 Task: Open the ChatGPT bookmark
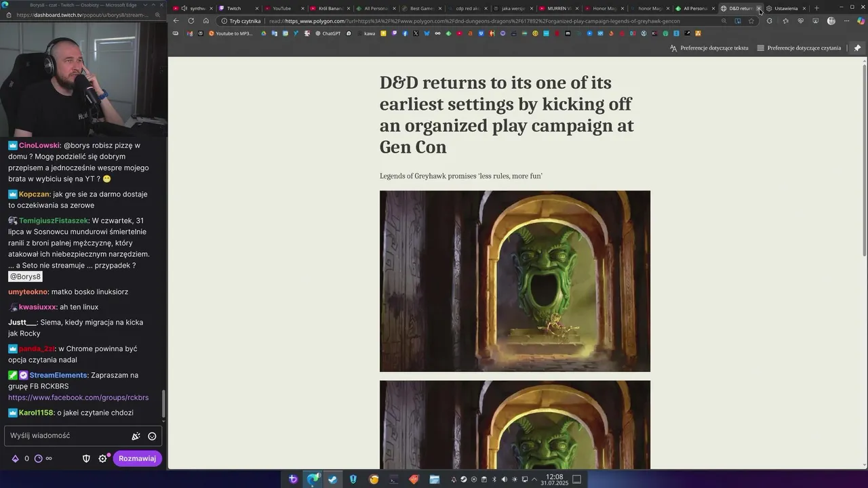(x=328, y=33)
